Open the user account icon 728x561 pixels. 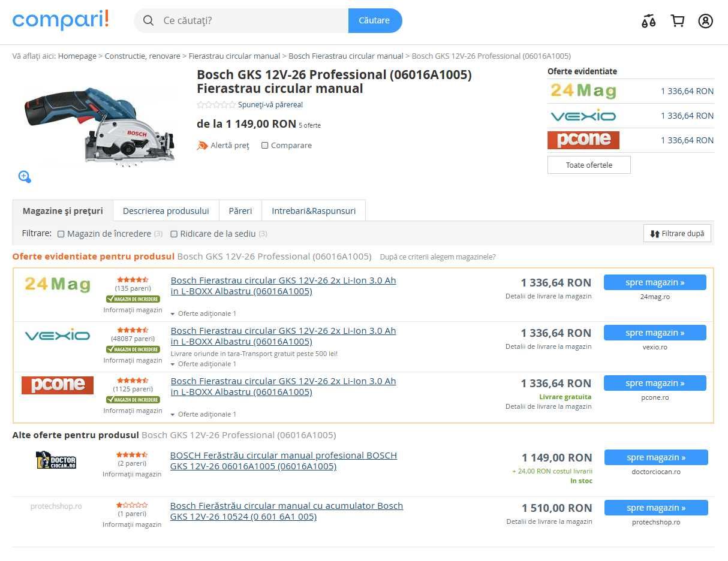705,21
